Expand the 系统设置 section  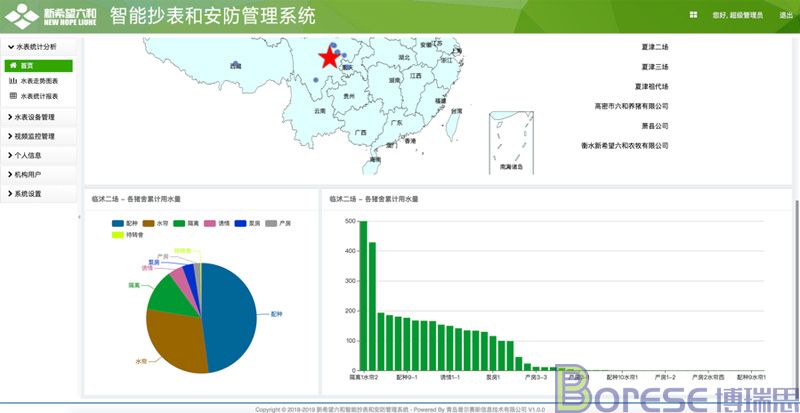39,194
